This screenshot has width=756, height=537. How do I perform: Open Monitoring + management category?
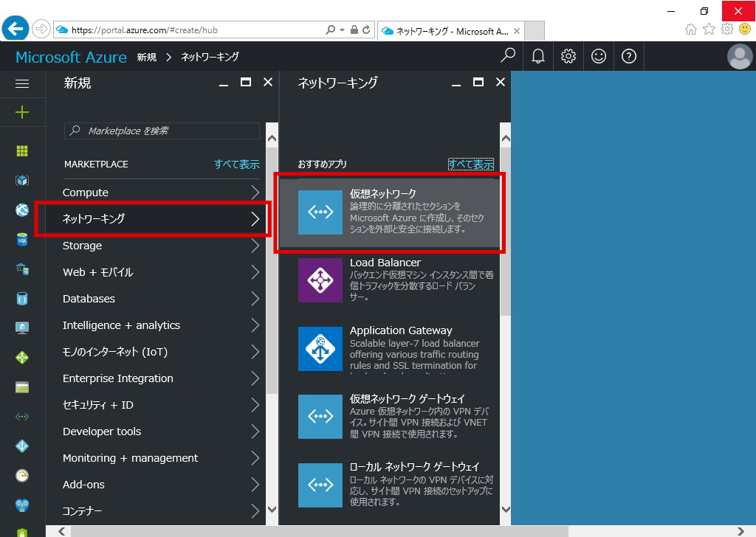(161, 458)
